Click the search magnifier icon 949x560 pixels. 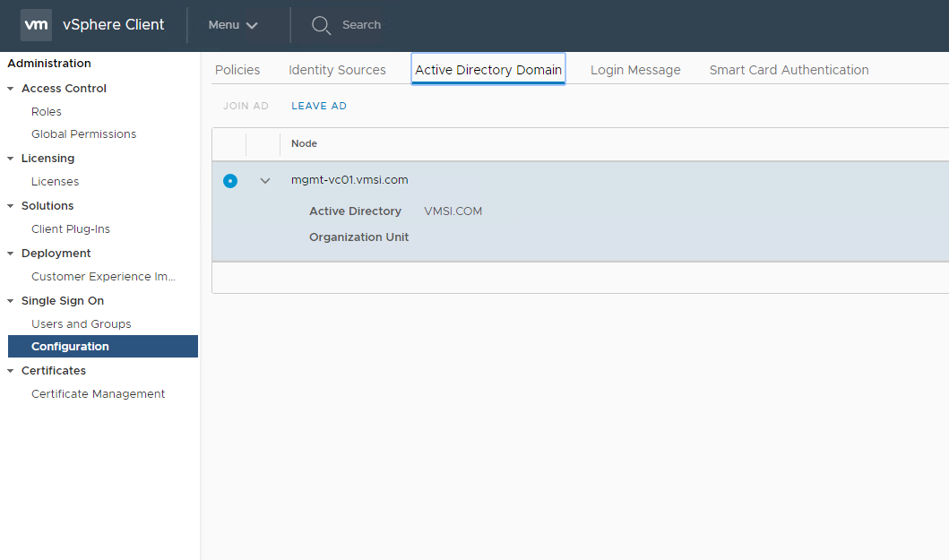(321, 25)
